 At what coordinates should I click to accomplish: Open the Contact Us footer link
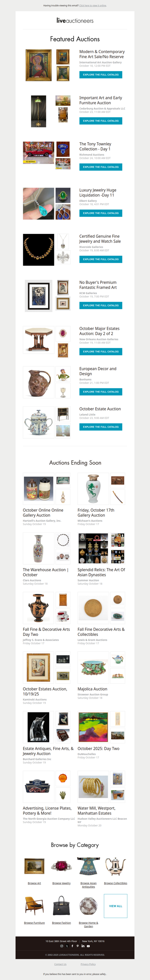pos(60,964)
